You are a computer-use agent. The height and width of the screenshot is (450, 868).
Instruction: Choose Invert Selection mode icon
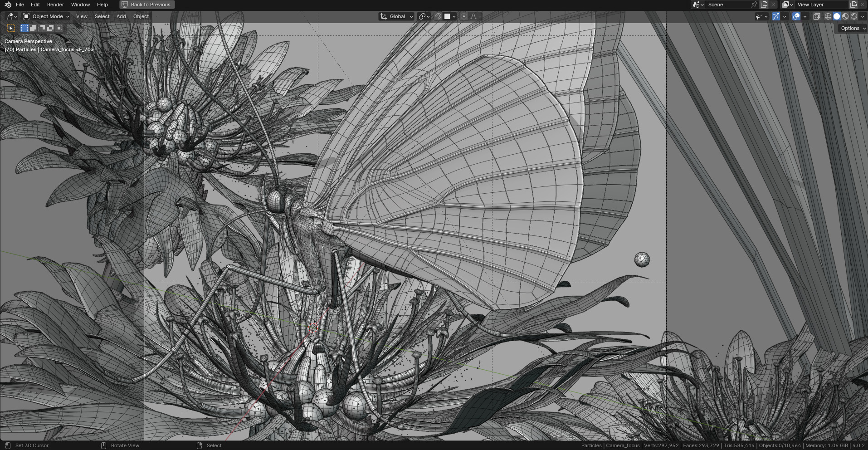tap(50, 28)
